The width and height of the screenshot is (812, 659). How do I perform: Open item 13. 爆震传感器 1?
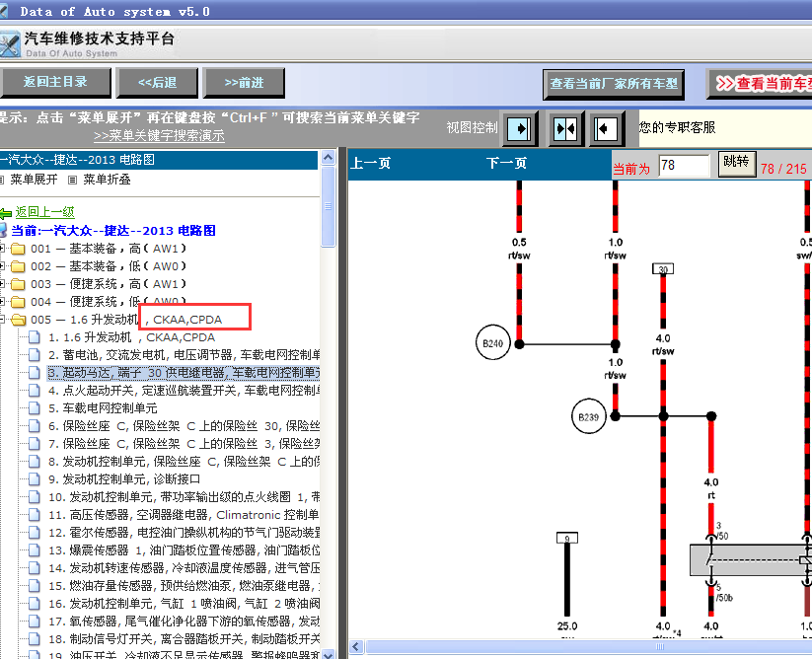[184, 550]
